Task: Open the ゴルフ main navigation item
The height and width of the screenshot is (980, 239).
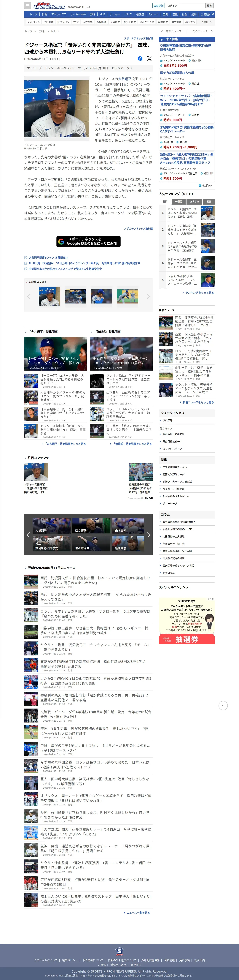Action: pos(128,14)
